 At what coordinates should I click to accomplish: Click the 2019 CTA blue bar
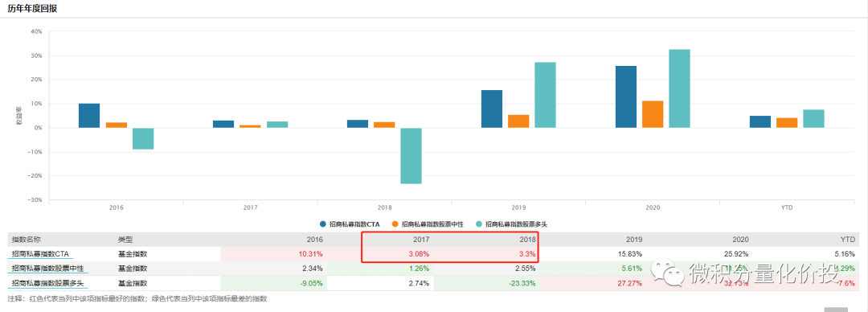click(x=492, y=109)
